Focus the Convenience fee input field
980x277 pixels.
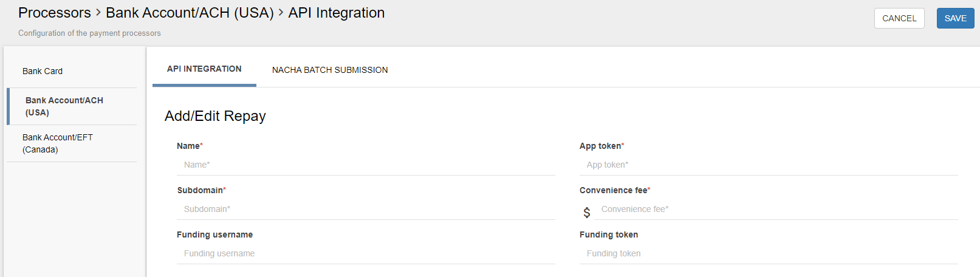776,209
